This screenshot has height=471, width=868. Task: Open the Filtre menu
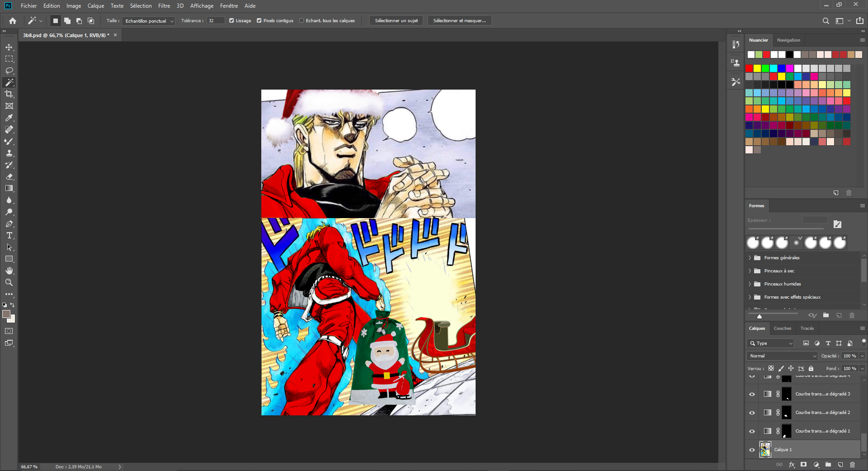pos(164,6)
